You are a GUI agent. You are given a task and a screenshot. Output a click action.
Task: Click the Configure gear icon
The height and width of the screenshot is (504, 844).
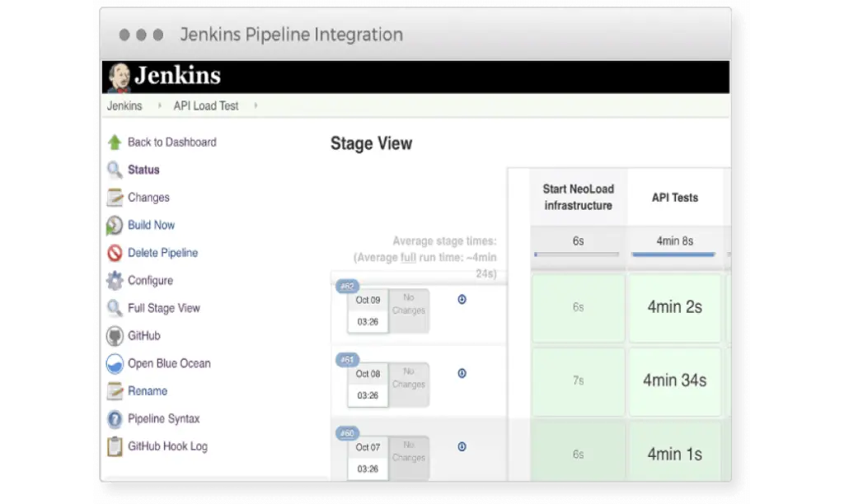pyautogui.click(x=115, y=280)
